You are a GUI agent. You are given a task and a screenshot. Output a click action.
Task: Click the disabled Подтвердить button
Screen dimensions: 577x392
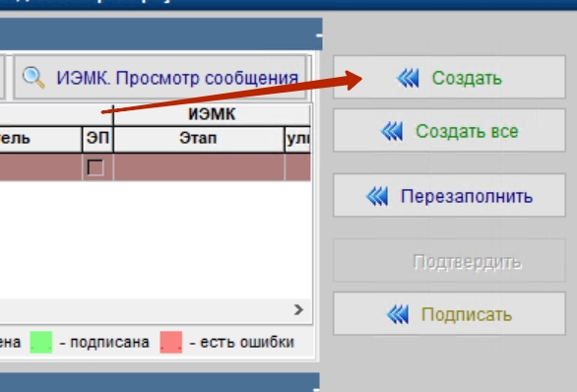(449, 260)
